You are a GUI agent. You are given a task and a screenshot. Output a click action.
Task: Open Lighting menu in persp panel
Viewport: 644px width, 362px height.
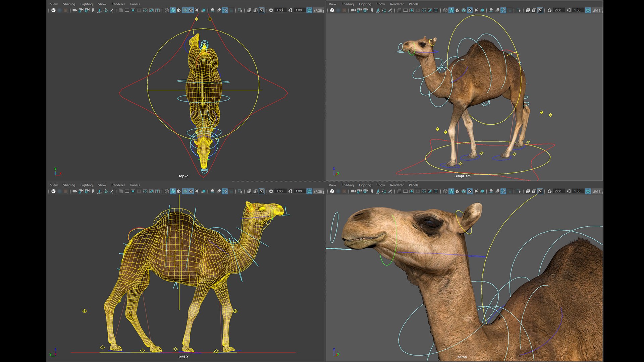click(365, 185)
